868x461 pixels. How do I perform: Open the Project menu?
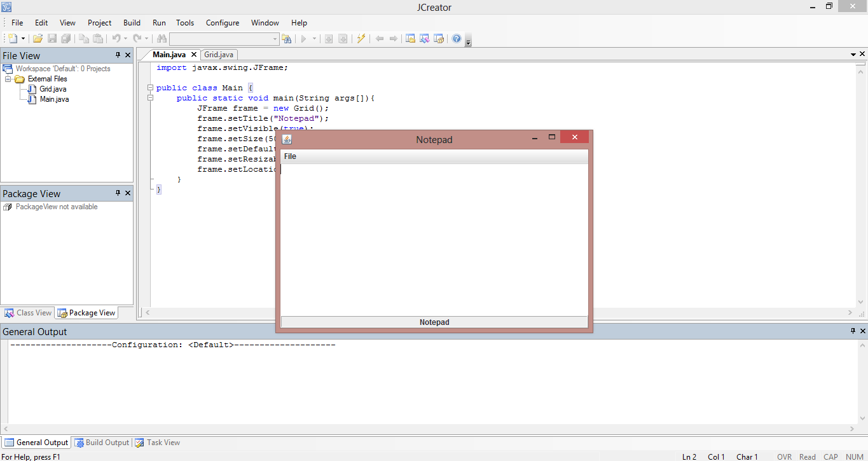pos(100,23)
